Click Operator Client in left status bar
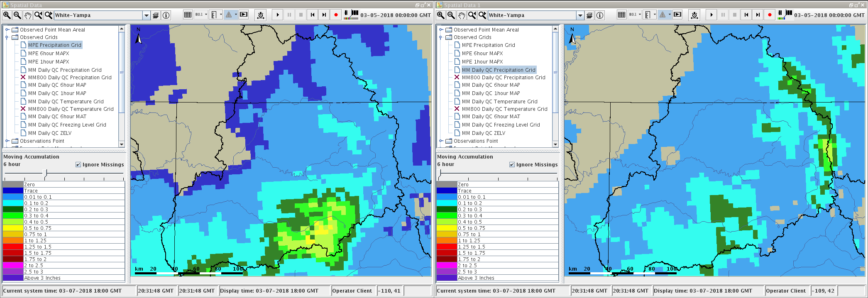The width and height of the screenshot is (868, 298). point(352,291)
